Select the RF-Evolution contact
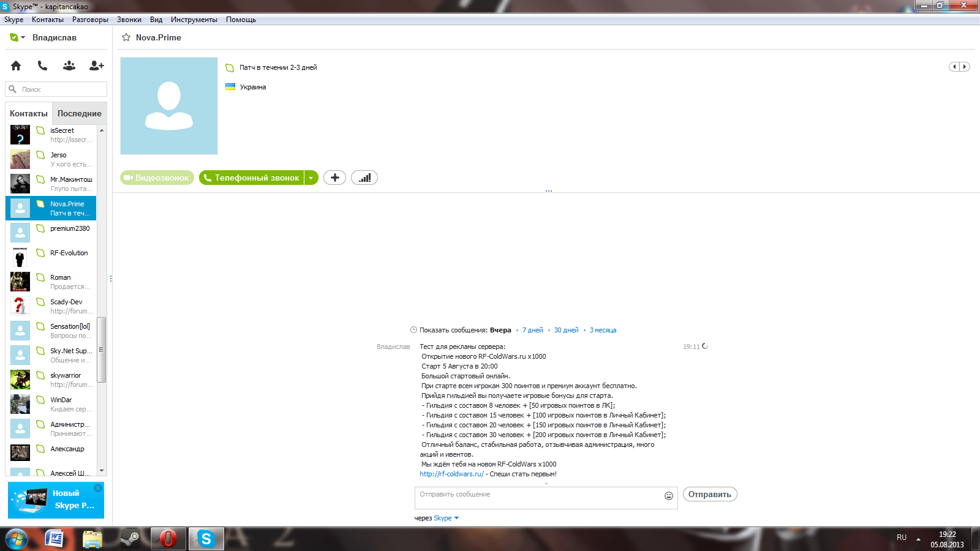This screenshot has height=551, width=980. (51, 257)
